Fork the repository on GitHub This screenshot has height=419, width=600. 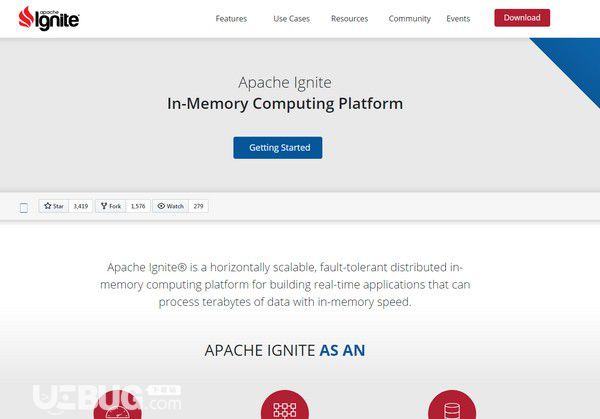[x=111, y=206]
